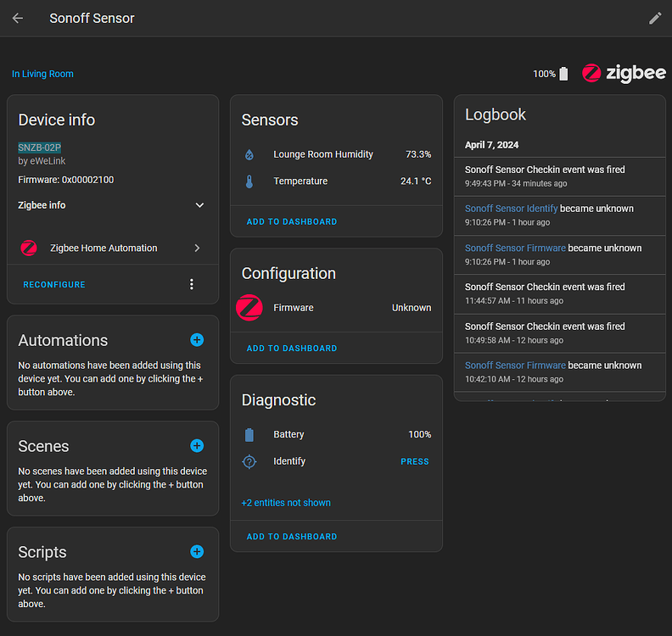Click the Logbook date April 7, 2024
672x636 pixels.
point(491,145)
